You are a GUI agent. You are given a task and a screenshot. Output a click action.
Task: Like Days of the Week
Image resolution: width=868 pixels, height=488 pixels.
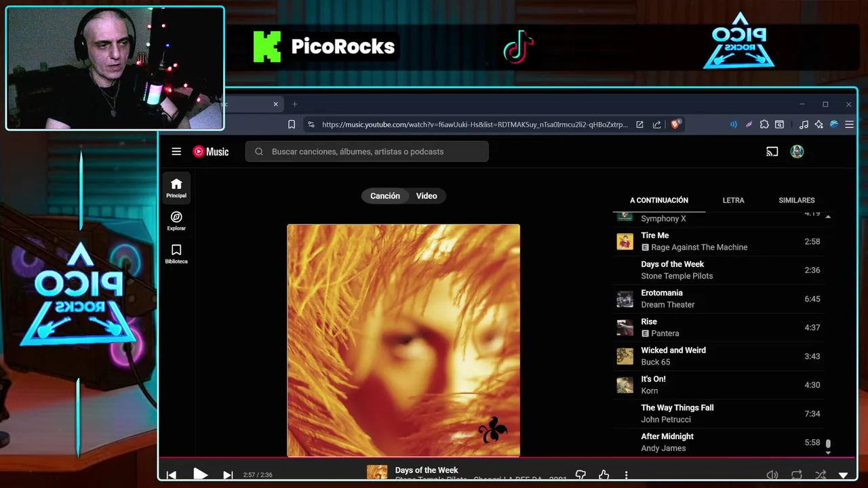click(x=604, y=475)
